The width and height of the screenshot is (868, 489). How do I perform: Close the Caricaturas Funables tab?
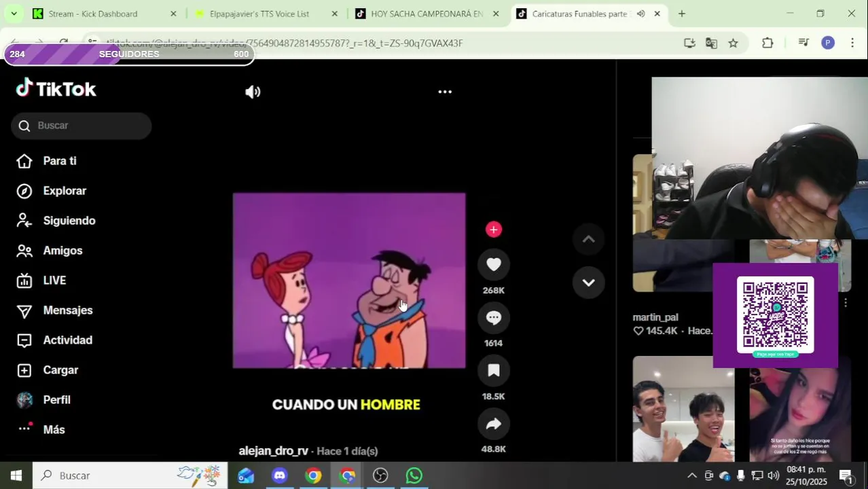pos(657,14)
